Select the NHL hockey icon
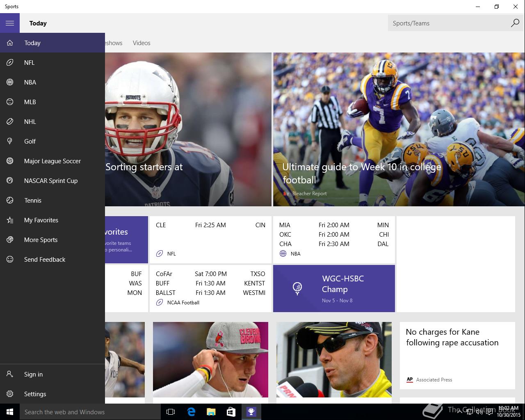 (10, 121)
